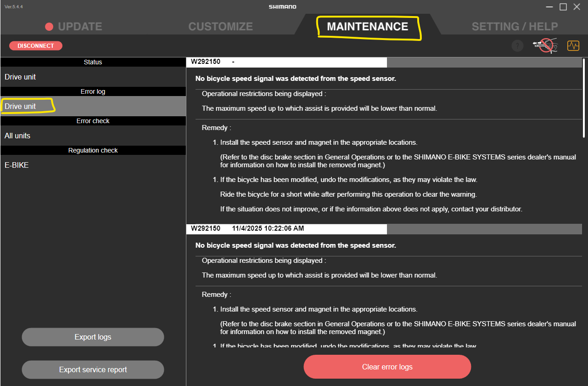Screen dimensions: 588x386
Task: Switch to the UPDATE tab
Action: [74, 27]
